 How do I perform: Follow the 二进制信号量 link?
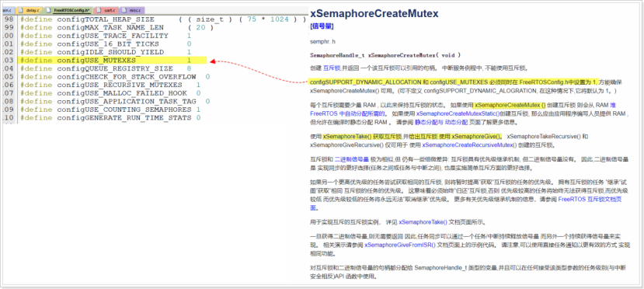351,158
